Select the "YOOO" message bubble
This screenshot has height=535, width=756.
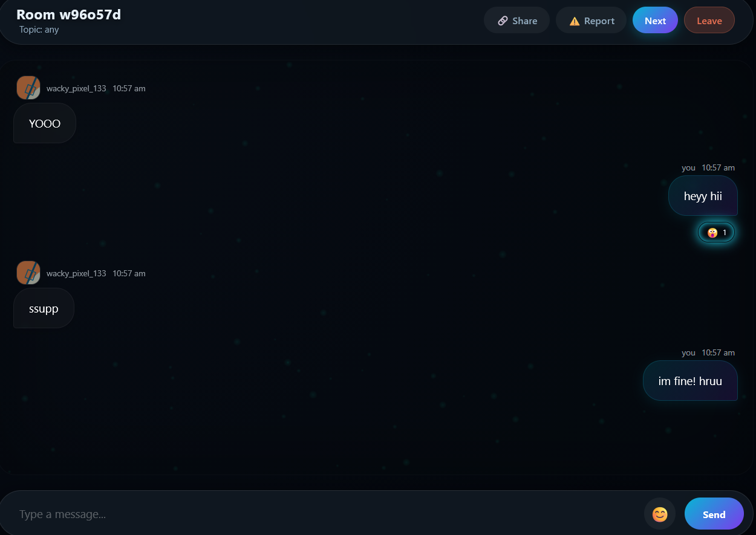pyautogui.click(x=44, y=123)
